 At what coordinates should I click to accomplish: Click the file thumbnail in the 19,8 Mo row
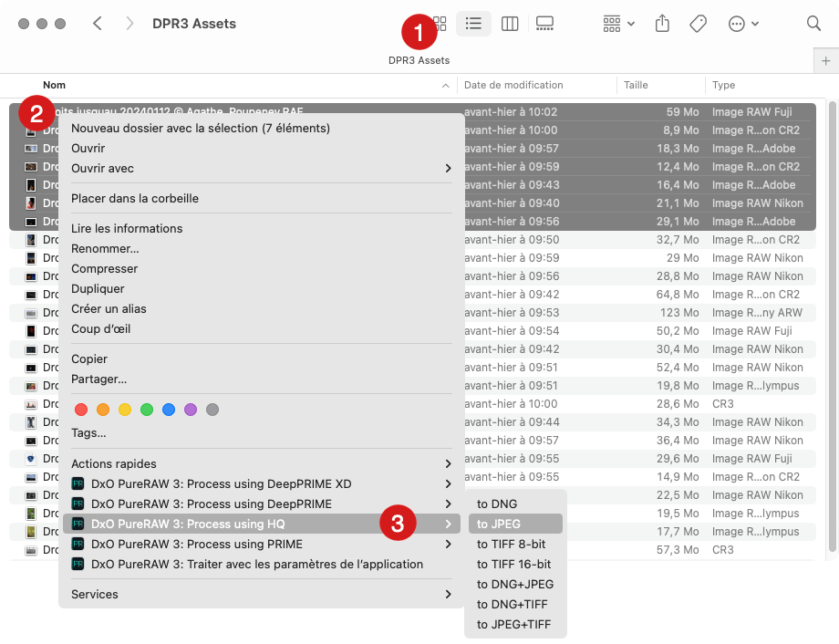coord(32,386)
